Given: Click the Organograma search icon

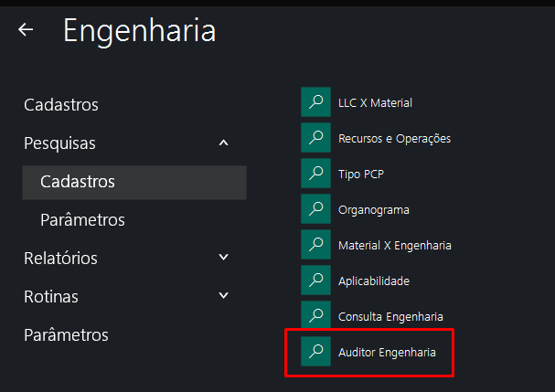Looking at the screenshot, I should (315, 209).
